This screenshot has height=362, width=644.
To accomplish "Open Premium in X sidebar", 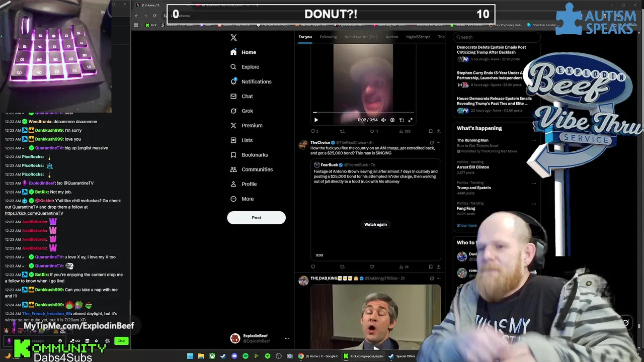I will tap(247, 125).
